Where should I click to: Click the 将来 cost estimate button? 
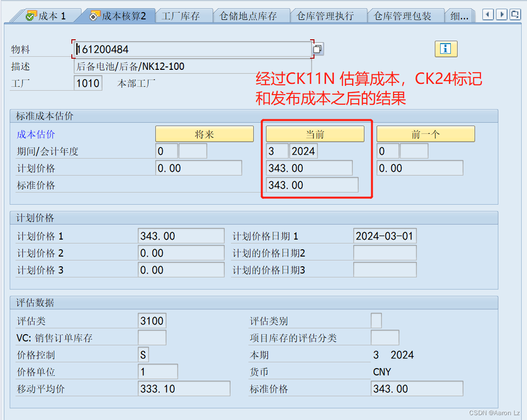(x=204, y=134)
